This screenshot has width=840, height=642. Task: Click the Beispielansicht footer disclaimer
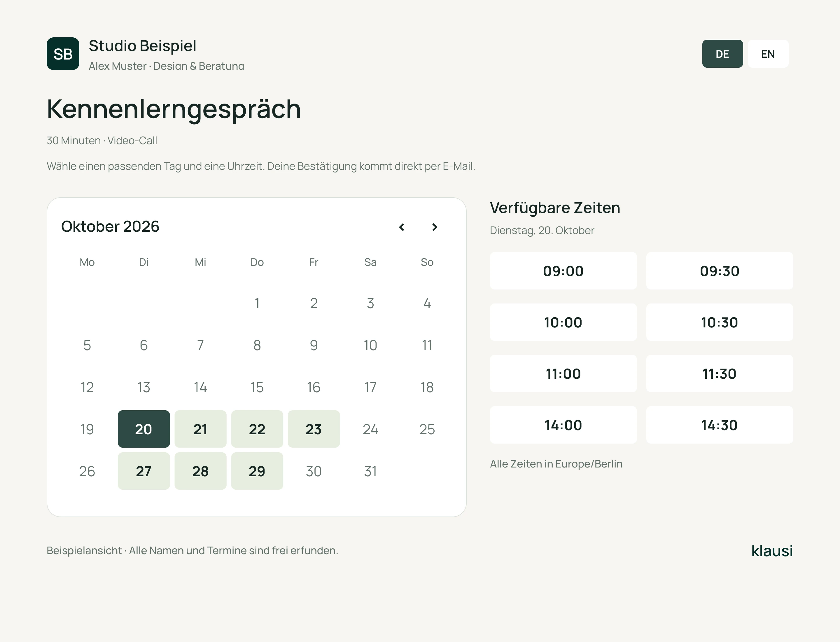tap(192, 551)
